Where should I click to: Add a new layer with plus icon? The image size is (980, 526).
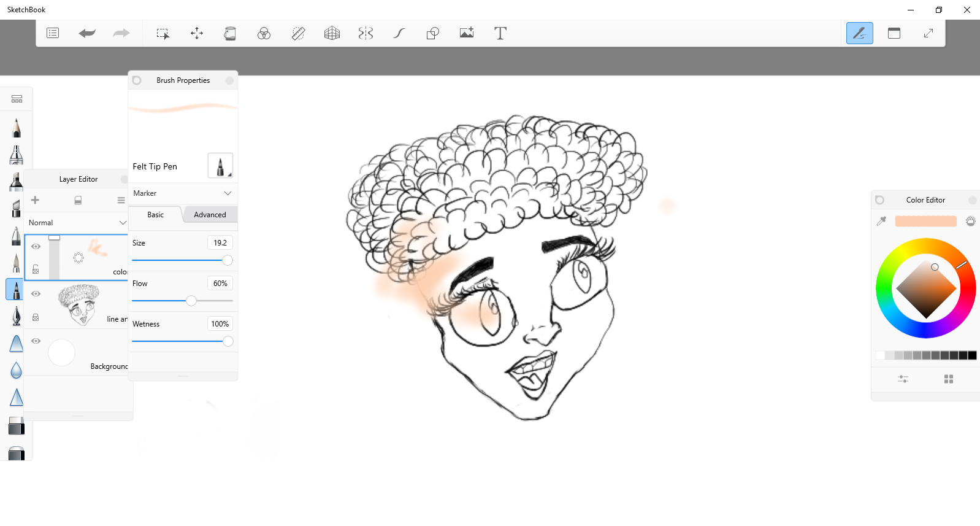tap(35, 200)
